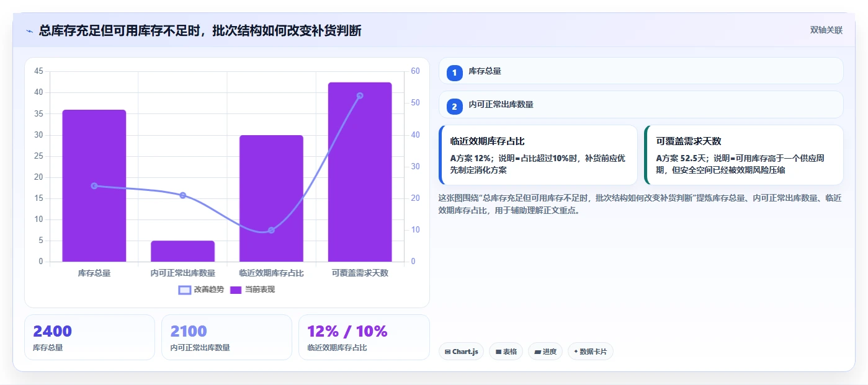This screenshot has width=868, height=385.
Task: Click the x-axis label 临近效期库存占比
Action: tap(271, 273)
